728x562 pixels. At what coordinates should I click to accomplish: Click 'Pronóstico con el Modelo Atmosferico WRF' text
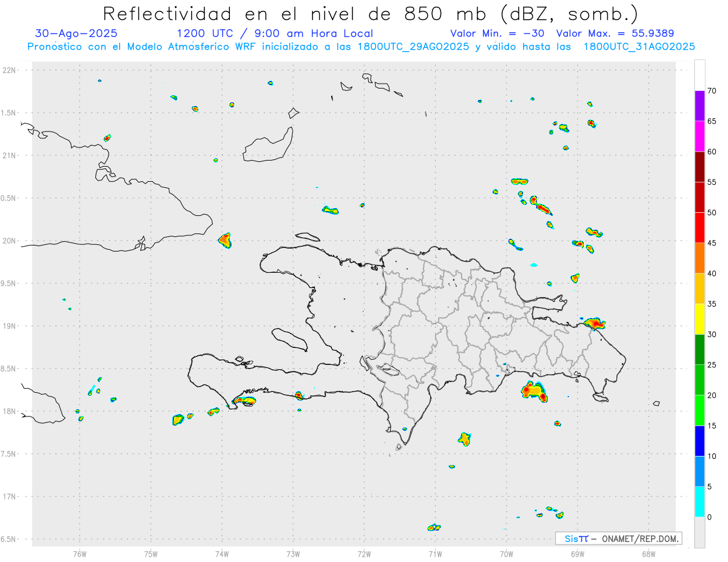[x=143, y=47]
